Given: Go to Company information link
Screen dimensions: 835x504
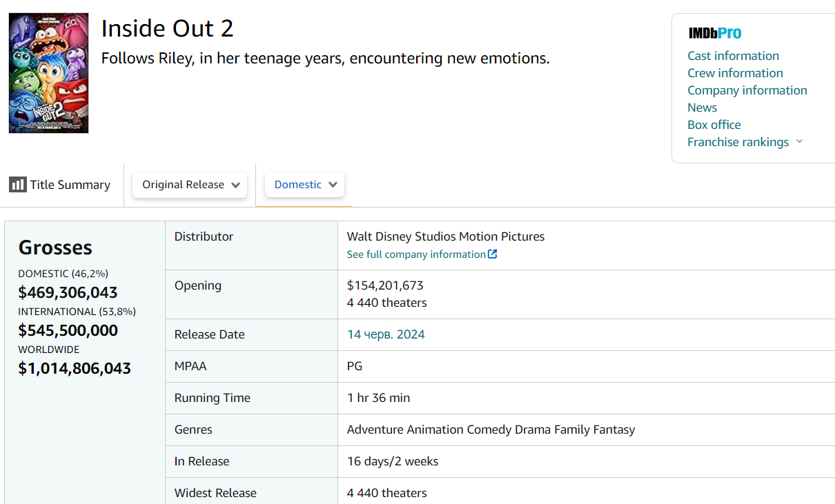Looking at the screenshot, I should (x=747, y=90).
